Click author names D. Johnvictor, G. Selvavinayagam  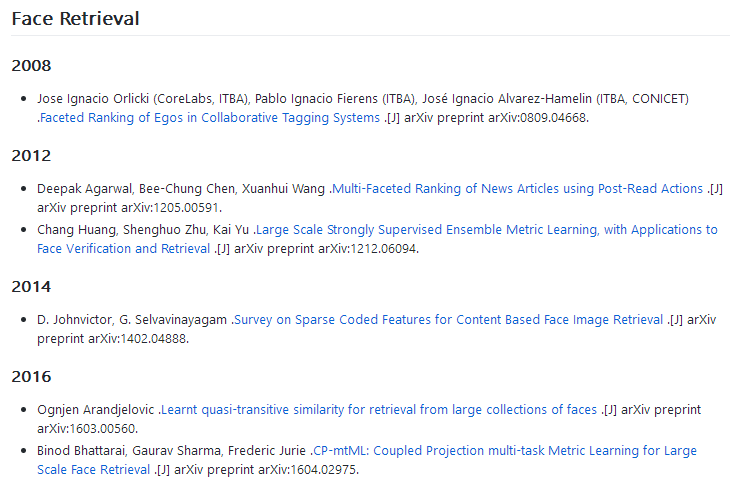(132, 320)
